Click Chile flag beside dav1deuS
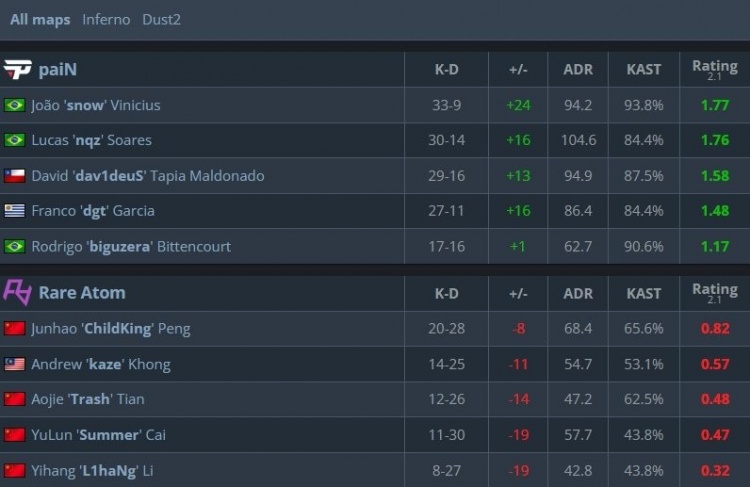 14,176
